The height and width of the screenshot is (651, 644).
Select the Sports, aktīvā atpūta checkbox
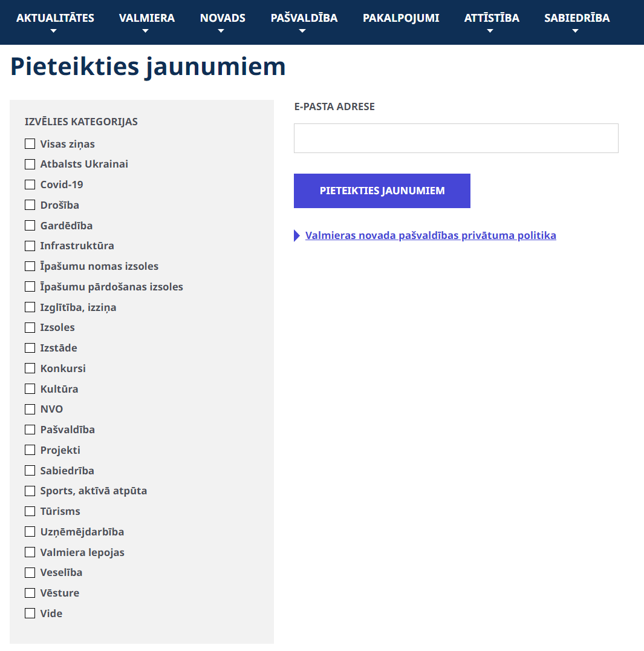[x=30, y=491]
